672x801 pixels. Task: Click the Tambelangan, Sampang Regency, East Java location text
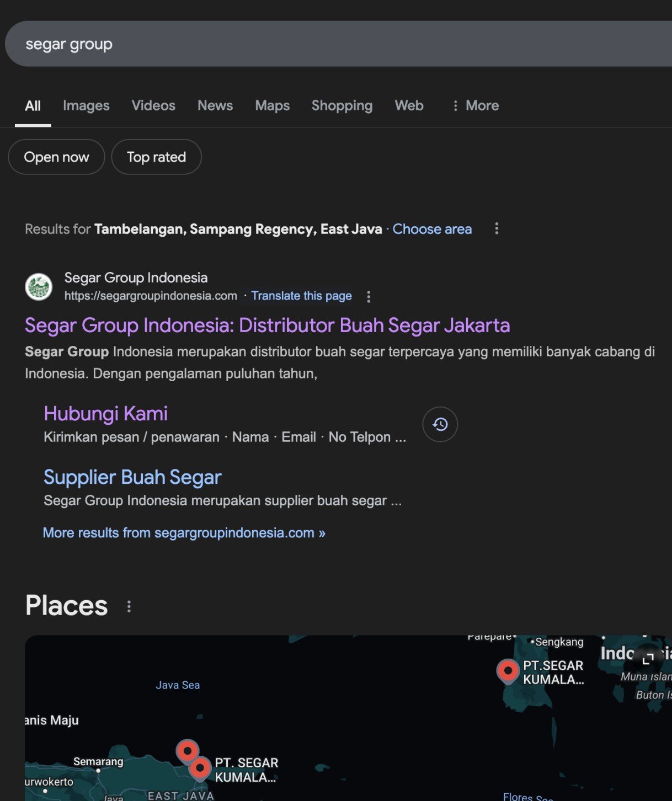click(238, 229)
